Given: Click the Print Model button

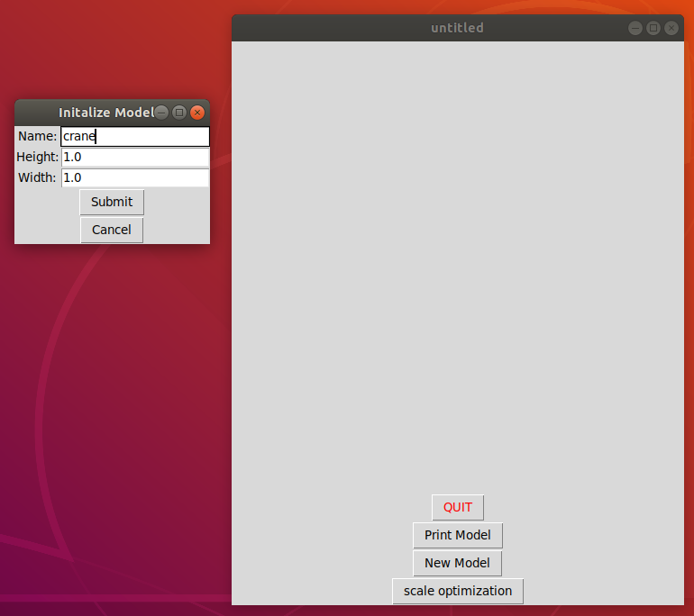Looking at the screenshot, I should pyautogui.click(x=458, y=535).
